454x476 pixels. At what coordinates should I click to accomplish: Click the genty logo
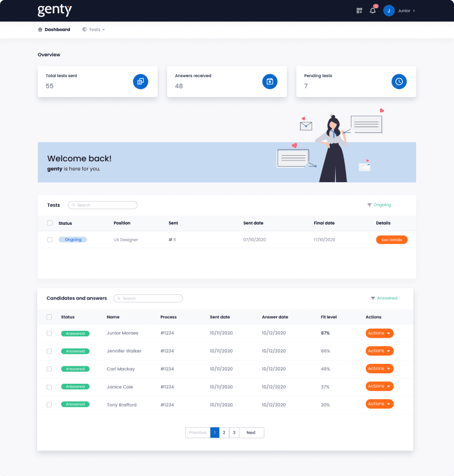tap(55, 10)
